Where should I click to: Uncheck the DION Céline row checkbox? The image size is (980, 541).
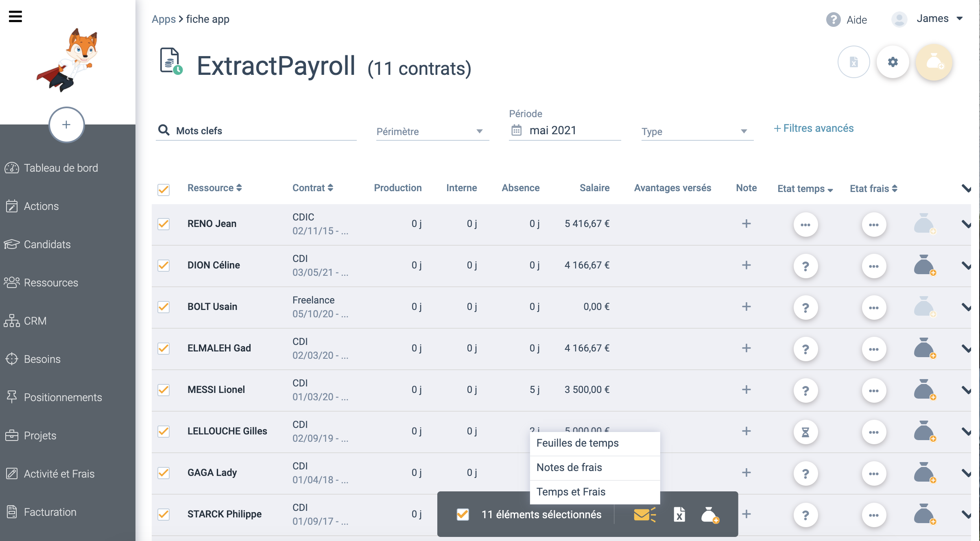pos(164,265)
